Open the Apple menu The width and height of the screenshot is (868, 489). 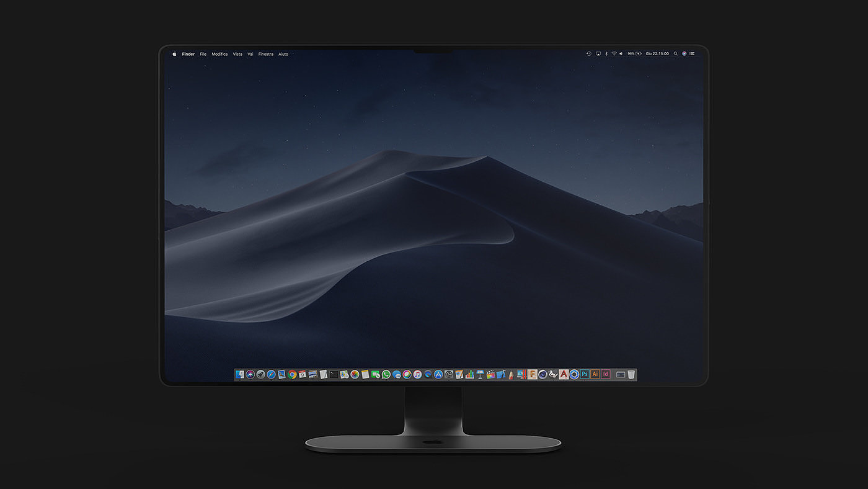click(x=174, y=54)
